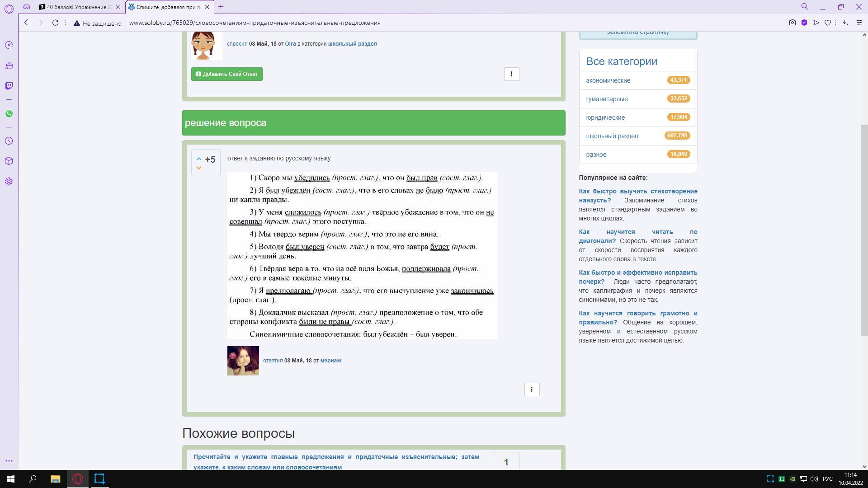The width and height of the screenshot is (868, 488).
Task: Upvote the answer with up arrow
Action: pos(198,159)
